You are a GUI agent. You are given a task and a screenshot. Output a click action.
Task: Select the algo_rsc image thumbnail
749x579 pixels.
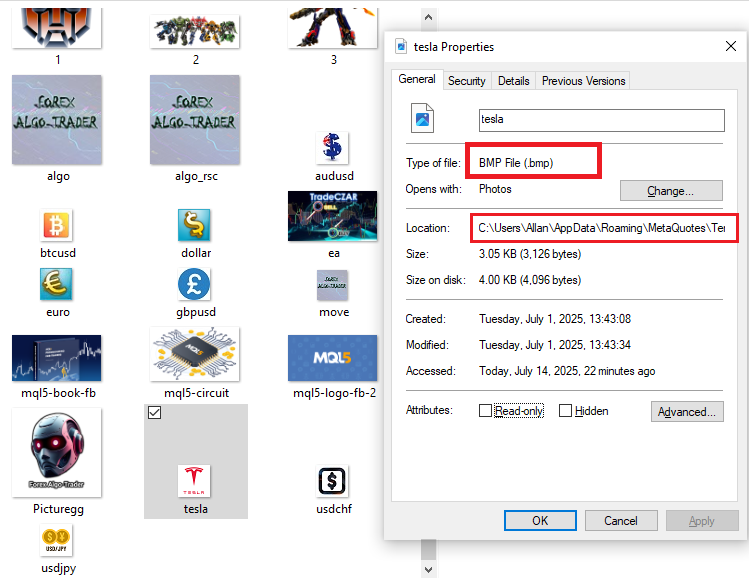(x=195, y=120)
